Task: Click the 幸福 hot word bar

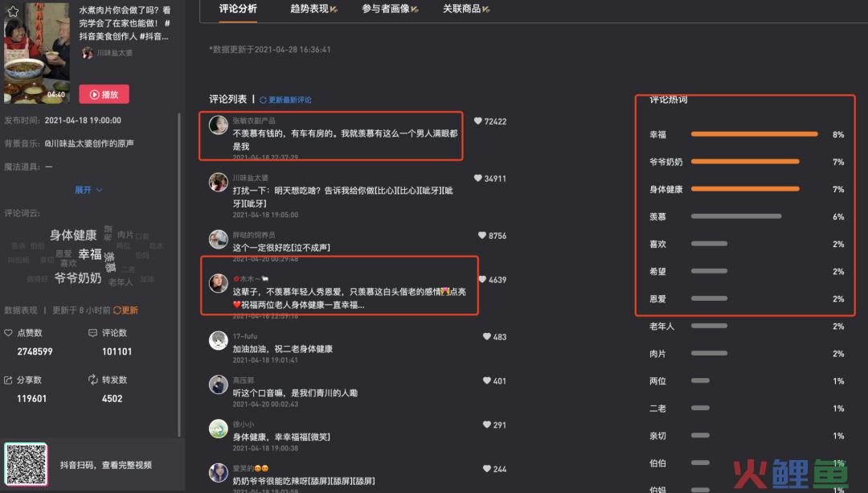Action: 754,134
